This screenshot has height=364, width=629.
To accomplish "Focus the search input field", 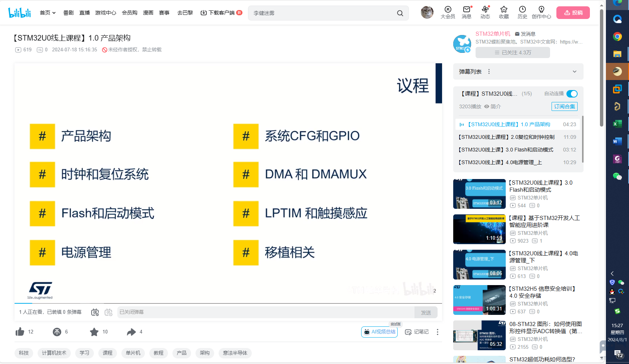I will 323,13.
